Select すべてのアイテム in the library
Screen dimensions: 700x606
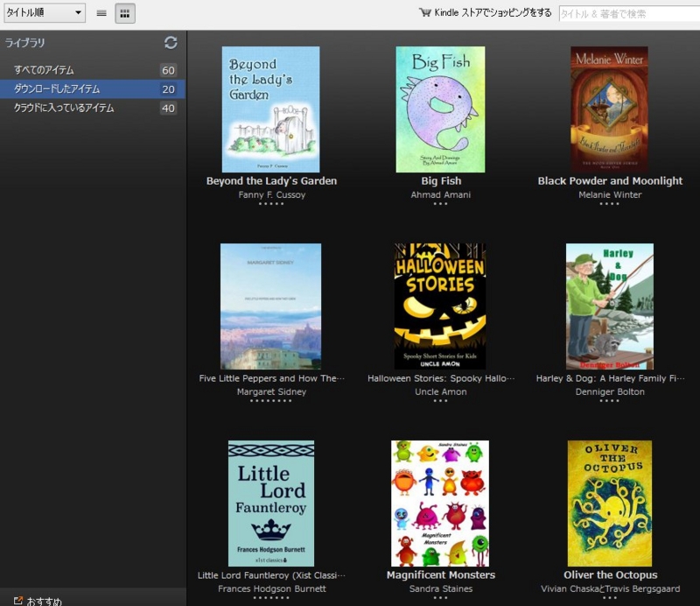tap(93, 70)
